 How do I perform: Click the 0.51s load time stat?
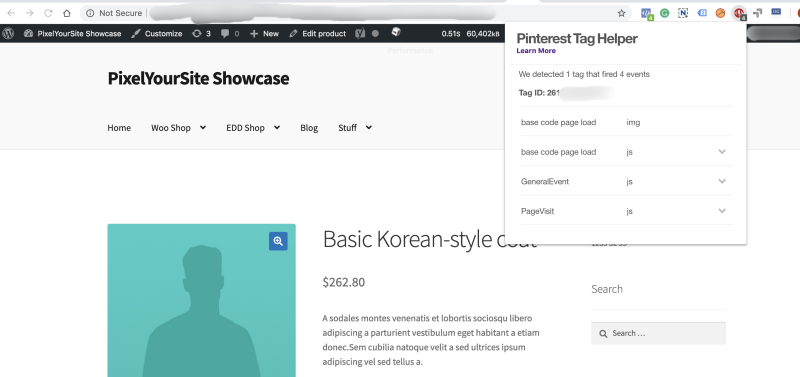[451, 34]
